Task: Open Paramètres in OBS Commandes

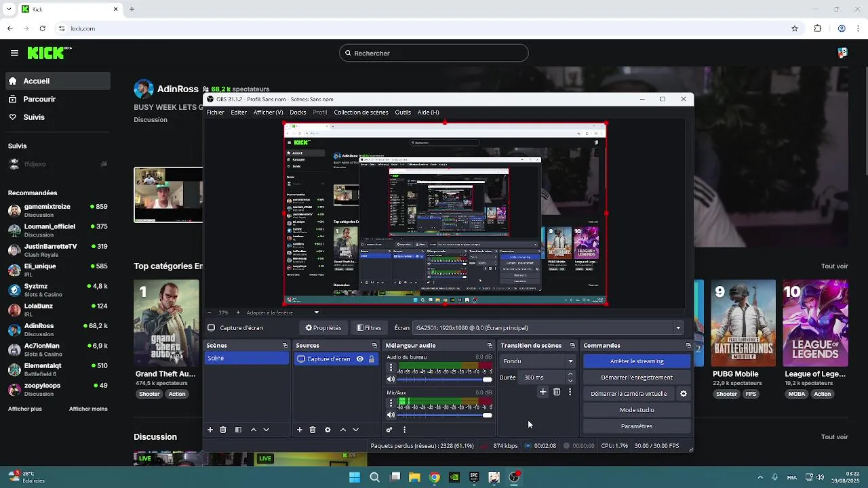Action: [x=637, y=426]
